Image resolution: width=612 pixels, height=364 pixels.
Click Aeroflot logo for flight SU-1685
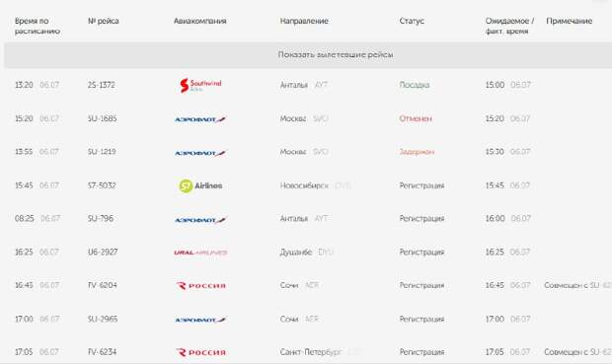click(200, 119)
